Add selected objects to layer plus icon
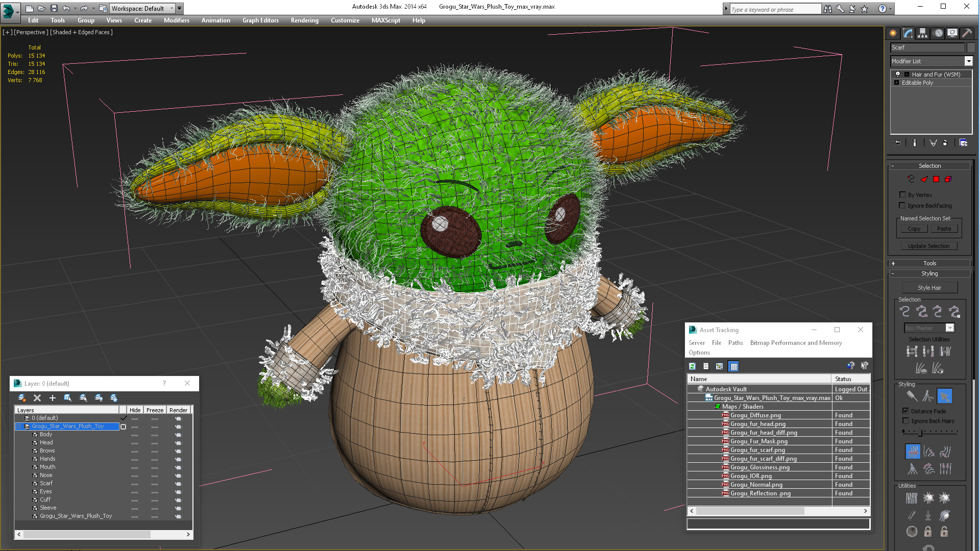The height and width of the screenshot is (551, 980). (x=52, y=398)
